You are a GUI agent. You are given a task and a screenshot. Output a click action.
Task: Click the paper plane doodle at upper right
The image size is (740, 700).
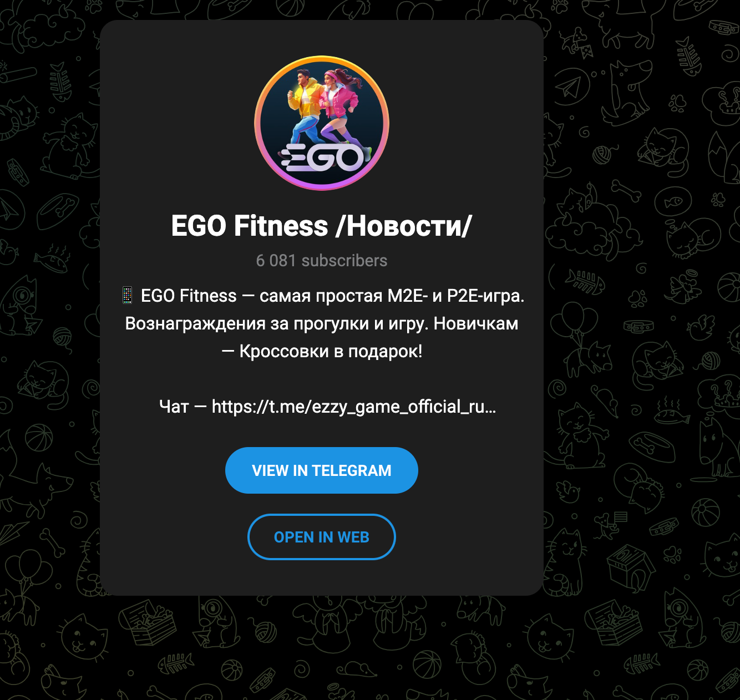click(x=568, y=87)
